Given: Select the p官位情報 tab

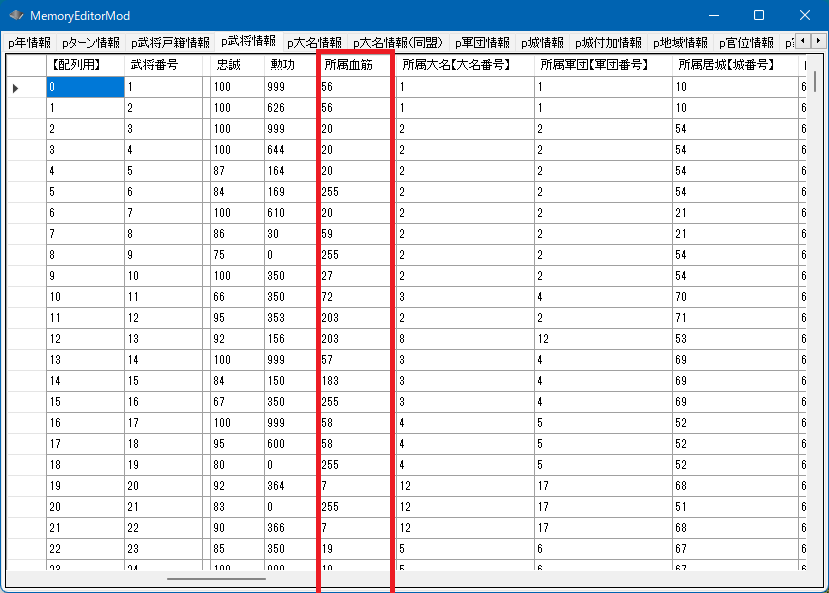Looking at the screenshot, I should click(746, 43).
